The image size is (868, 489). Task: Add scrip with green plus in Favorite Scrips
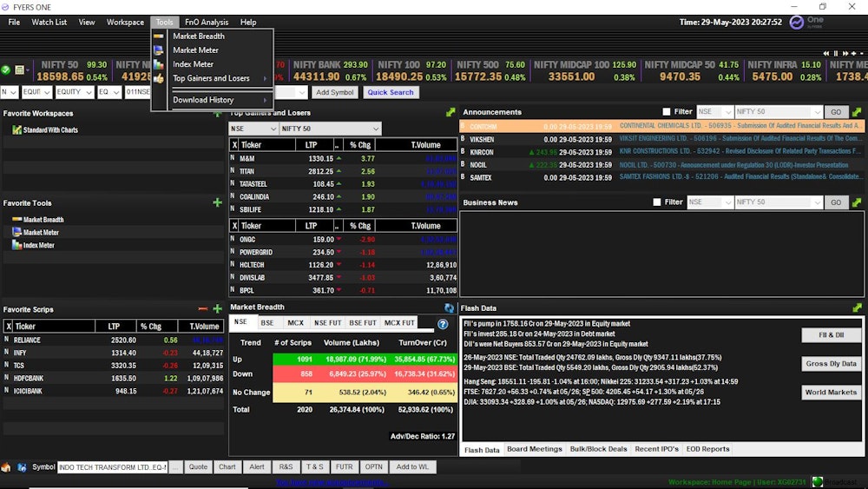(217, 309)
